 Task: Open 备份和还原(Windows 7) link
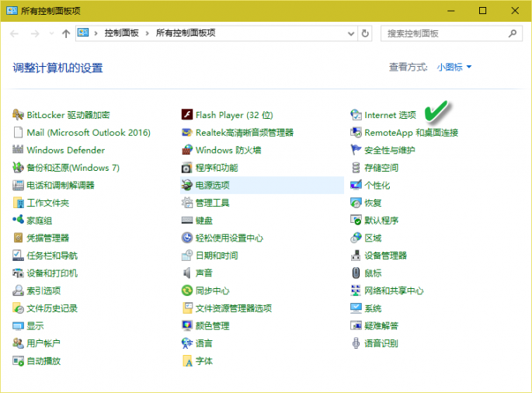(x=73, y=168)
